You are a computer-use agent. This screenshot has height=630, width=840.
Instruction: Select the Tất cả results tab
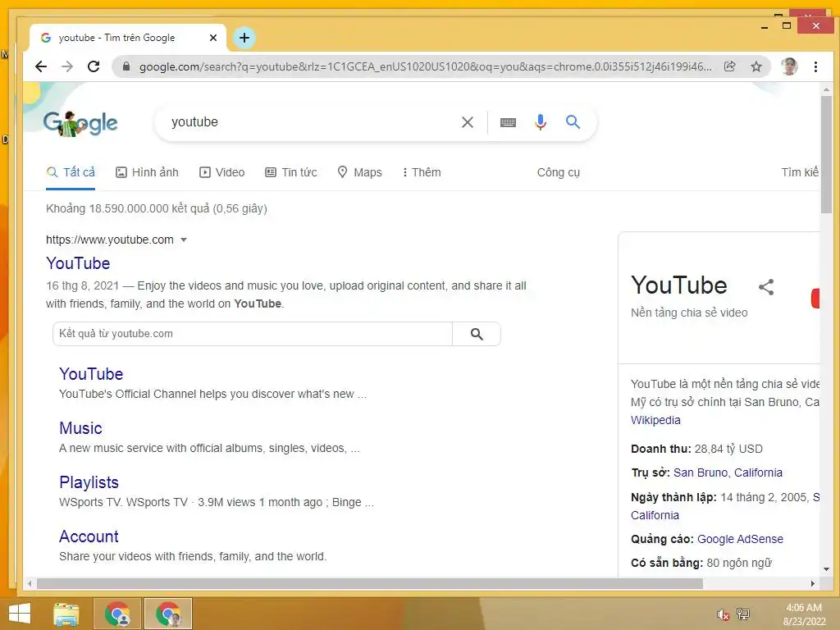pos(71,172)
